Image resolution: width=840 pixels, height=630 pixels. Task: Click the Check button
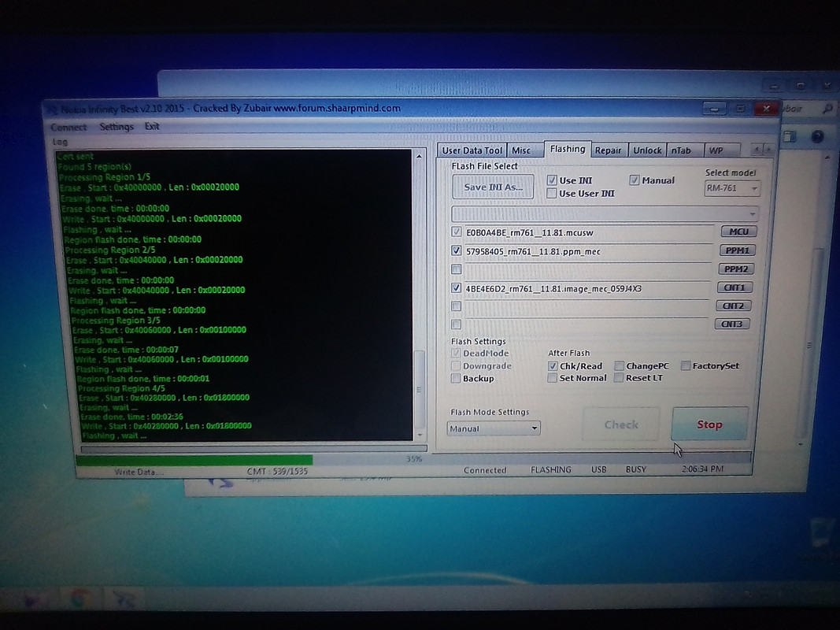[x=621, y=424]
